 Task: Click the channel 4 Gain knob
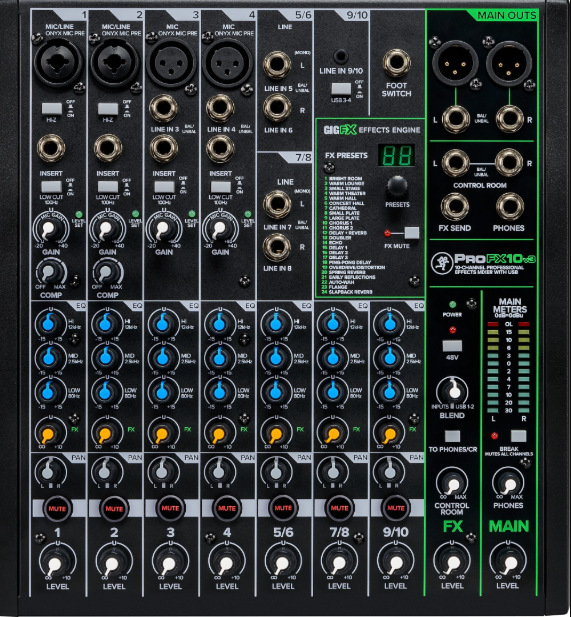pyautogui.click(x=219, y=230)
